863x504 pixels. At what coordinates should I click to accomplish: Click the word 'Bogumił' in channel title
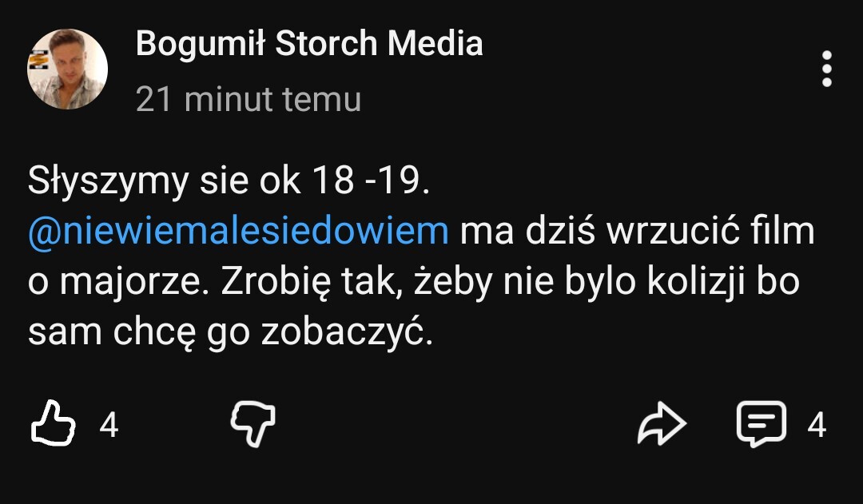(201, 43)
